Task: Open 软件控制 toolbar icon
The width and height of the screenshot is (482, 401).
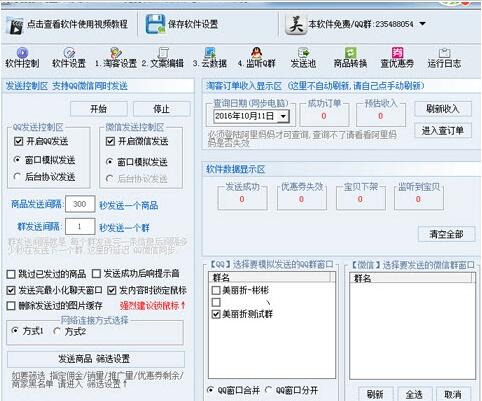Action: coord(22,53)
